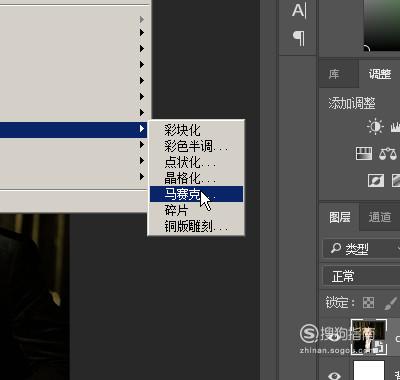Hide the smart object layer with its eye

coord(334,337)
